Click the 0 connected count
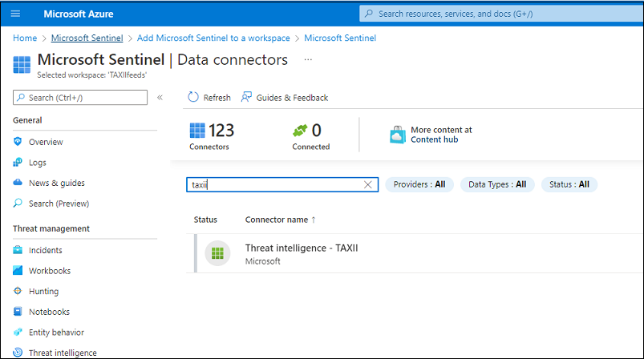 pyautogui.click(x=316, y=131)
